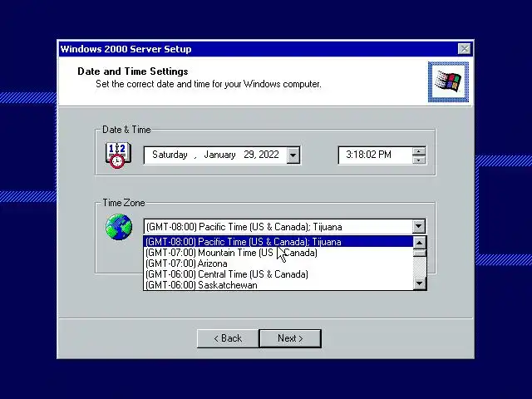
Task: Click the globe icon in Time Zone
Action: tap(119, 227)
